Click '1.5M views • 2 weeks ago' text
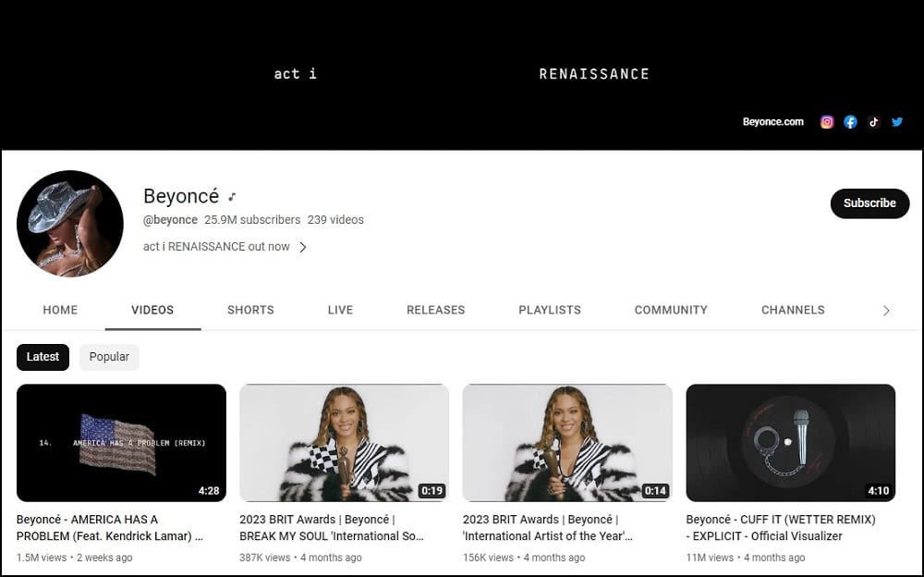This screenshot has width=924, height=577. click(x=74, y=558)
